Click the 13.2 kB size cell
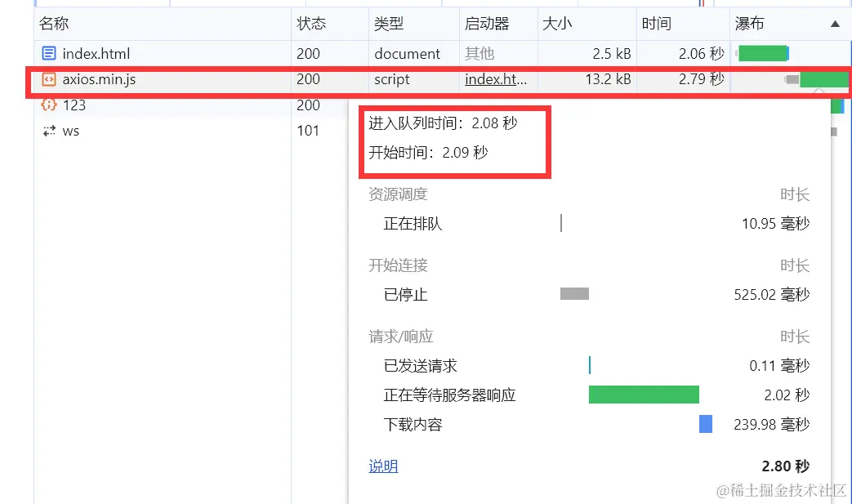852x504 pixels. (x=608, y=79)
